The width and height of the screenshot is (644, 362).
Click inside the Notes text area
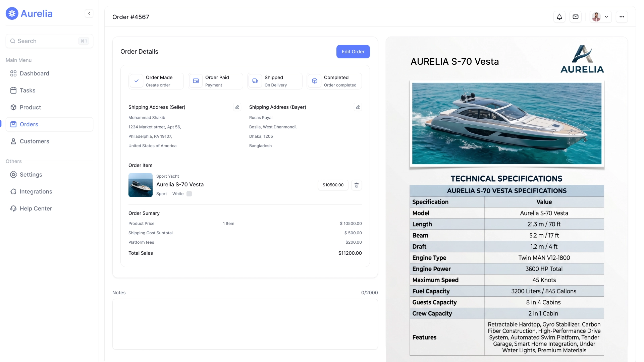245,324
